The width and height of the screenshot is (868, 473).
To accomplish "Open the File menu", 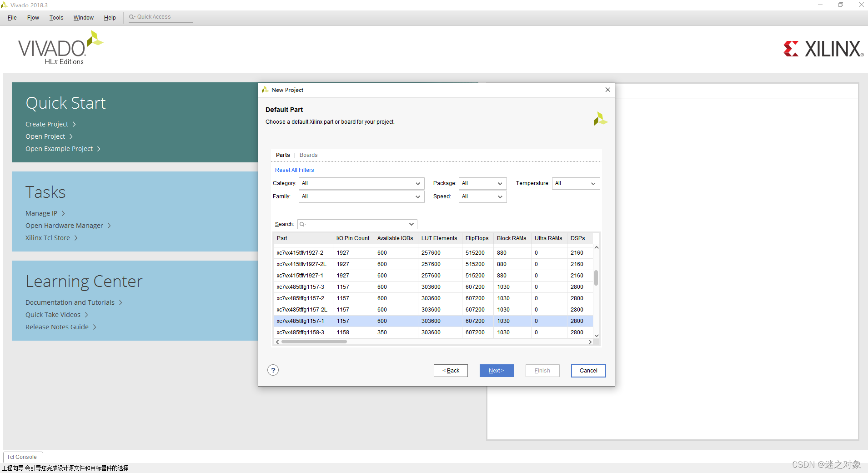I will tap(12, 18).
